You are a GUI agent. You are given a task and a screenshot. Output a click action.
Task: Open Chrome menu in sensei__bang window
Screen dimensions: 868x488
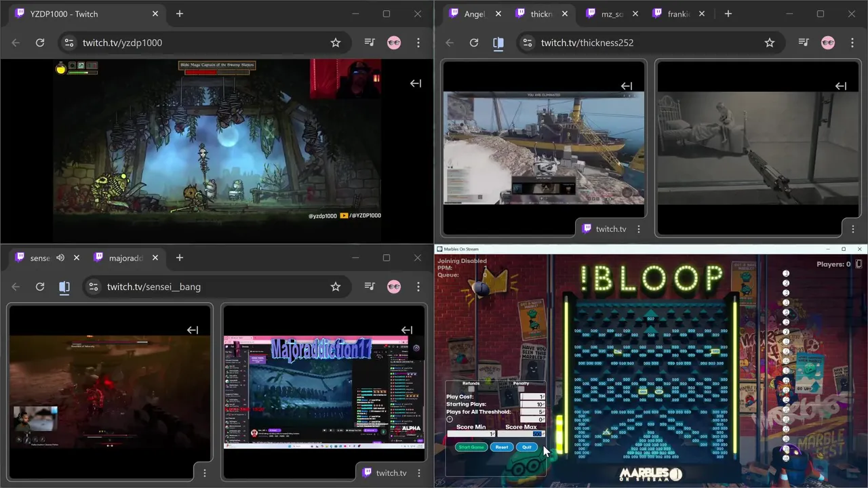418,287
